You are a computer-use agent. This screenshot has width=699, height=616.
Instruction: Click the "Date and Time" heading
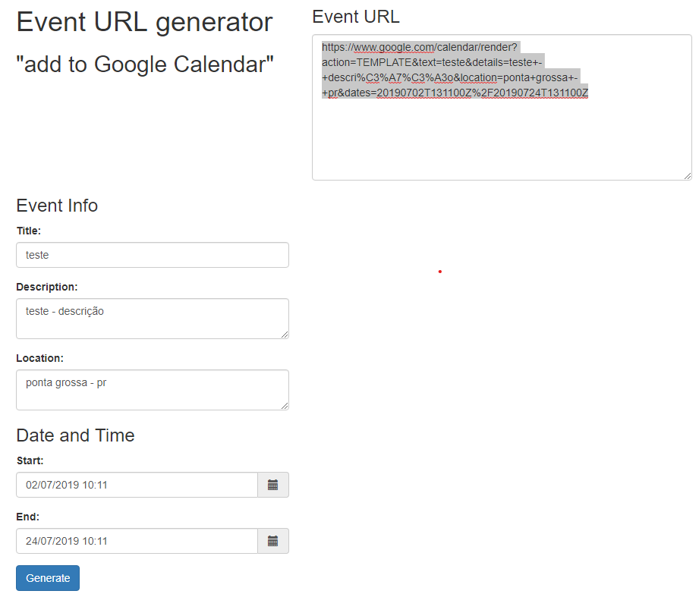pos(75,435)
